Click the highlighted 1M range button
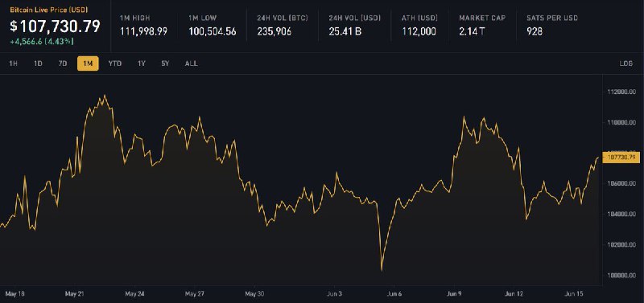The image size is (644, 303). point(88,63)
